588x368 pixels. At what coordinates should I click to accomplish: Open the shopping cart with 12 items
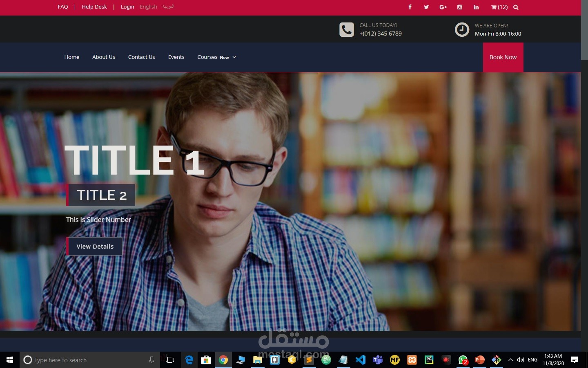pos(499,7)
